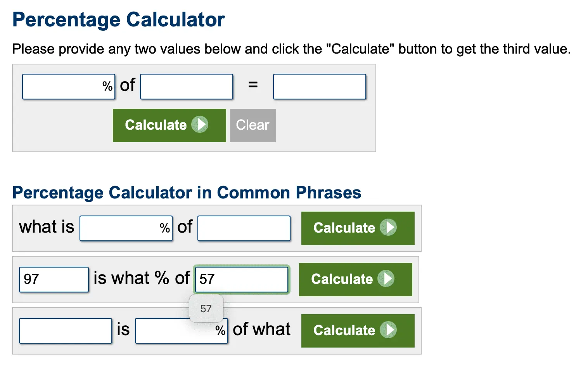Click the equals sign in the top calculator
Viewport: 588px width, 379px height.
(253, 84)
